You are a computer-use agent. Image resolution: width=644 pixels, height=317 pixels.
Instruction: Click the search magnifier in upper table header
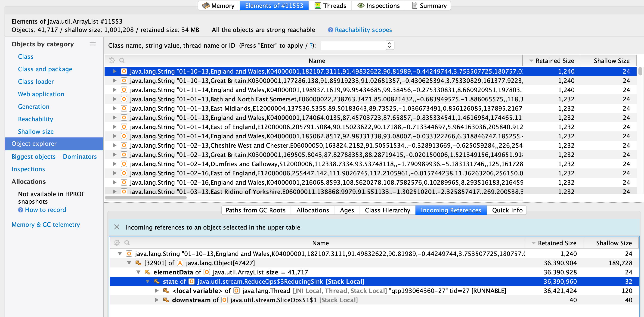click(122, 60)
